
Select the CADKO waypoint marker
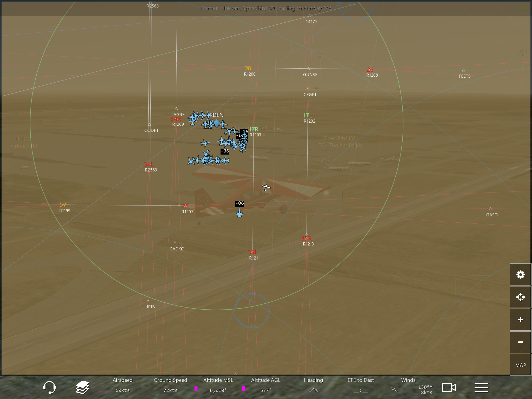[175, 243]
